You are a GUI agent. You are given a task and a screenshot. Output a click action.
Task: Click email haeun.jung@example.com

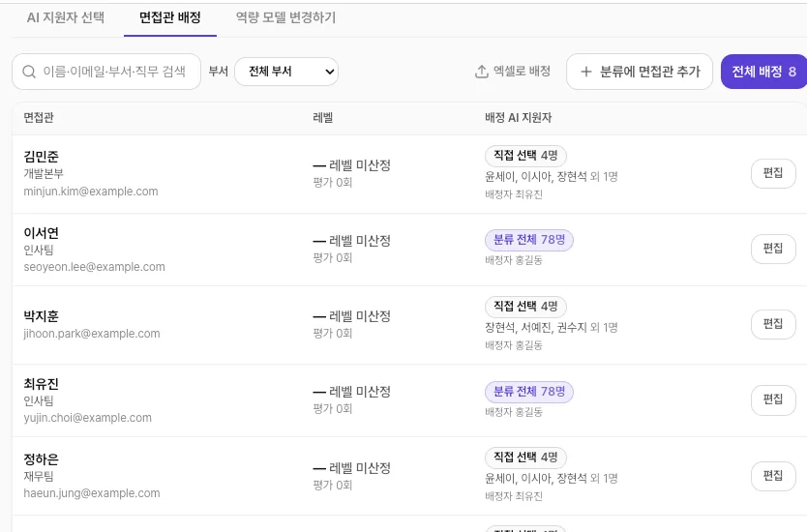92,493
